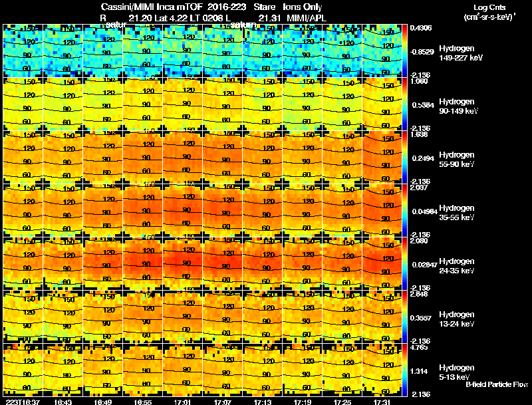Click the "17:19" time axis label
Screen dimensions: 532x405
303,402
